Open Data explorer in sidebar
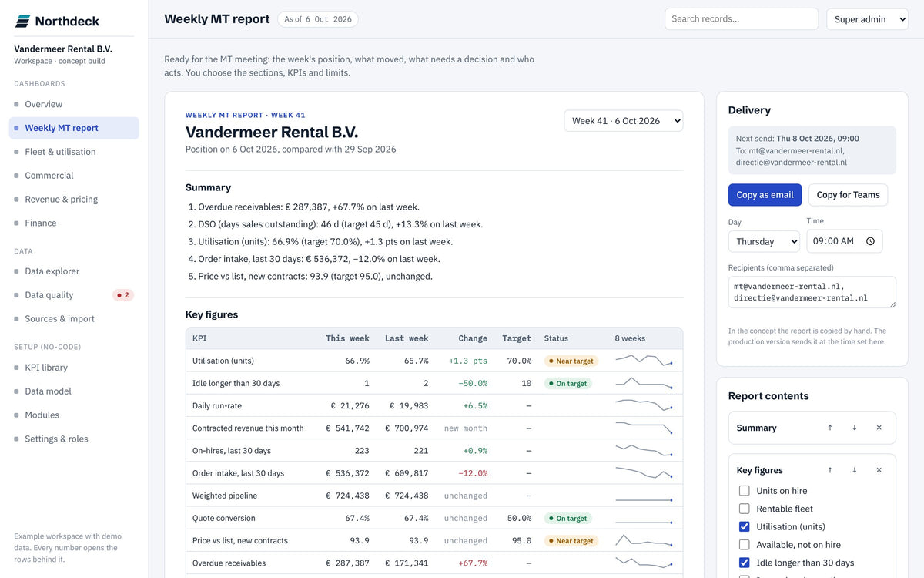The image size is (924, 578). [74, 271]
